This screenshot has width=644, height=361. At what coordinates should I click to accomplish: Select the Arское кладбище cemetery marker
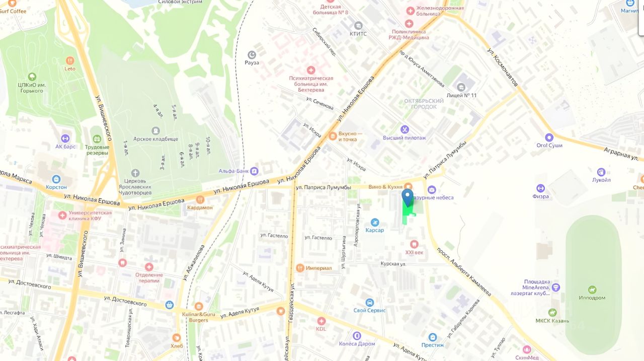coord(155,131)
